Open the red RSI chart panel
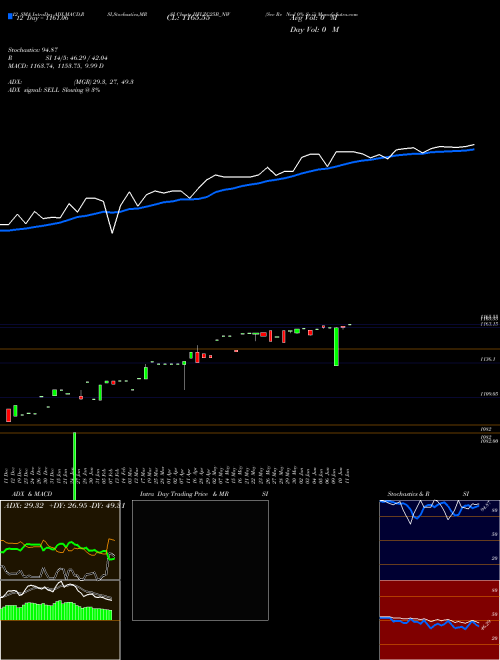Screen dimensions: 500x660 click(439, 620)
